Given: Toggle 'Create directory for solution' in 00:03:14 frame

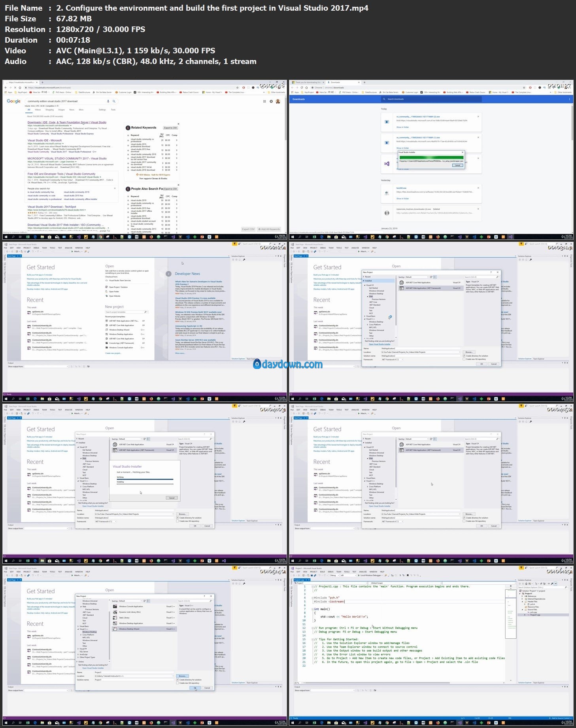Looking at the screenshot, I should (464, 356).
